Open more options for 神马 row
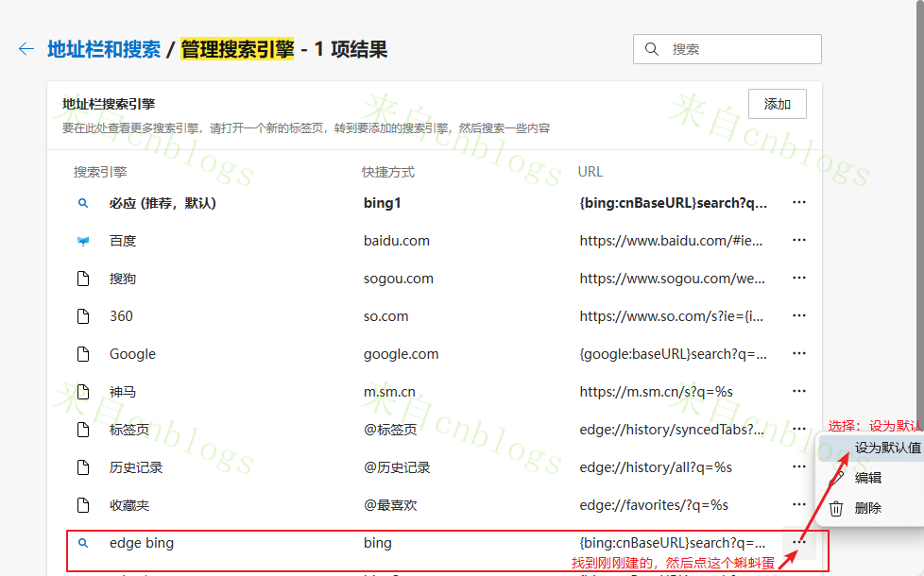924x576 pixels. point(799,391)
